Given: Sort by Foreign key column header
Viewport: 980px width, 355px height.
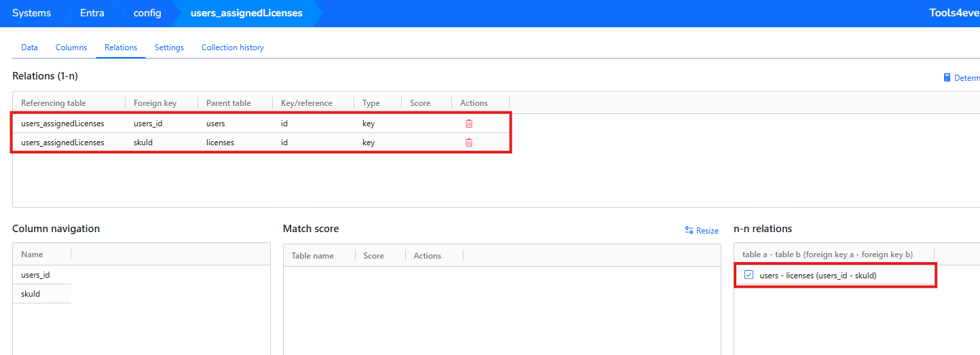Looking at the screenshot, I should pyautogui.click(x=155, y=103).
